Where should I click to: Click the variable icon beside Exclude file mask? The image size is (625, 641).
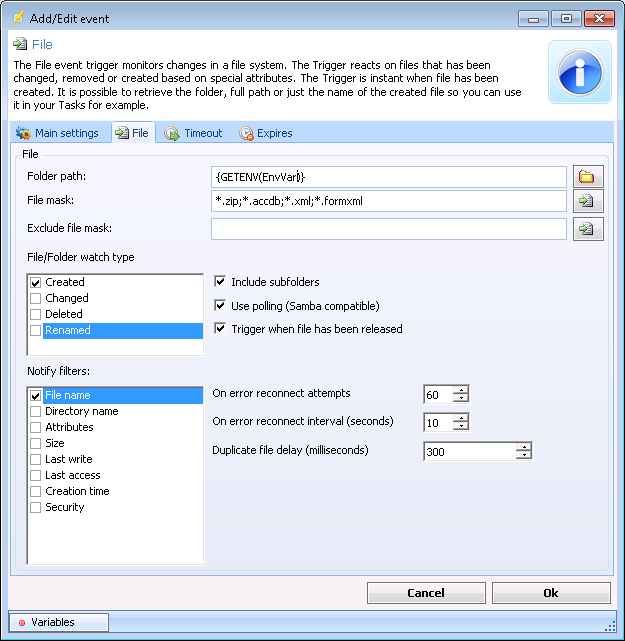(x=586, y=229)
